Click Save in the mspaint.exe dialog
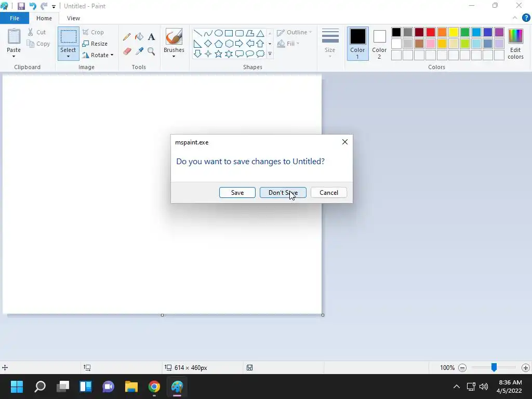Image resolution: width=532 pixels, height=399 pixels. pyautogui.click(x=237, y=193)
